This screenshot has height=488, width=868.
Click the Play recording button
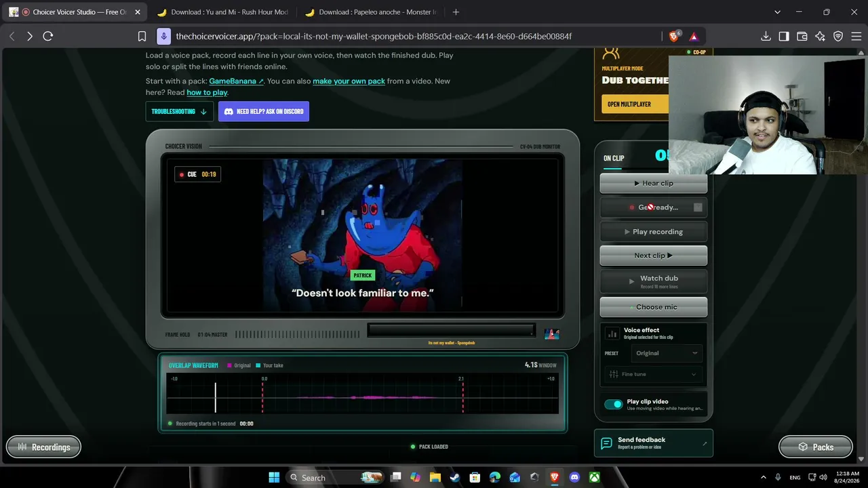[x=654, y=232]
